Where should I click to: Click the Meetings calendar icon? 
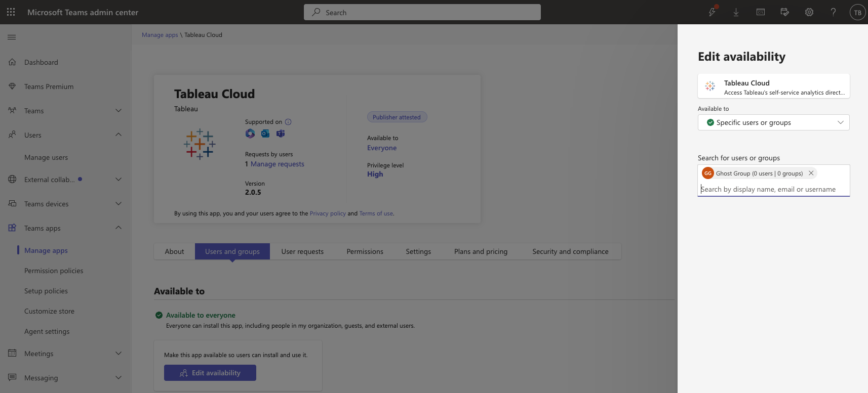(x=12, y=354)
